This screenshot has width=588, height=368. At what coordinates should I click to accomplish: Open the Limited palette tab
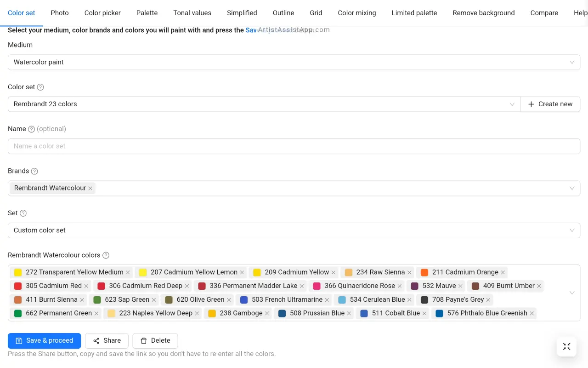pos(414,13)
